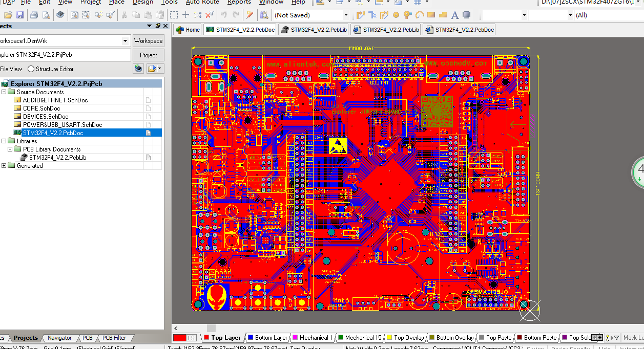This screenshot has width=644, height=349.
Task: Click the Print icon in toolbar
Action: click(x=34, y=15)
